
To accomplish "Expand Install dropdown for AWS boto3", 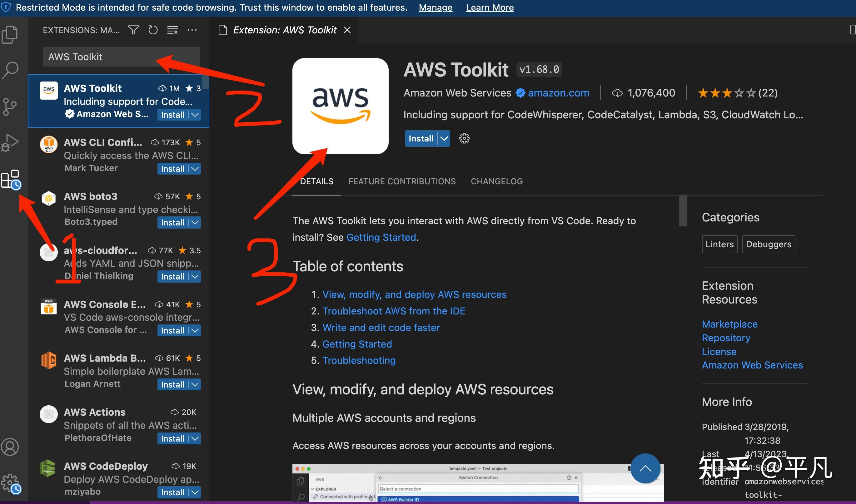I will (x=195, y=223).
